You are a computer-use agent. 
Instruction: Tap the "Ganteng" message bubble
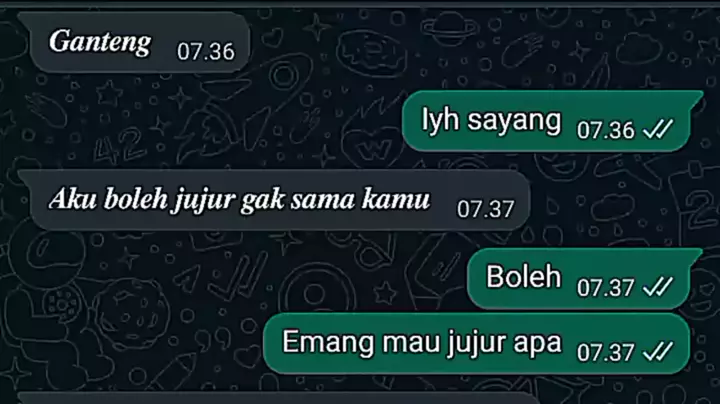point(134,42)
